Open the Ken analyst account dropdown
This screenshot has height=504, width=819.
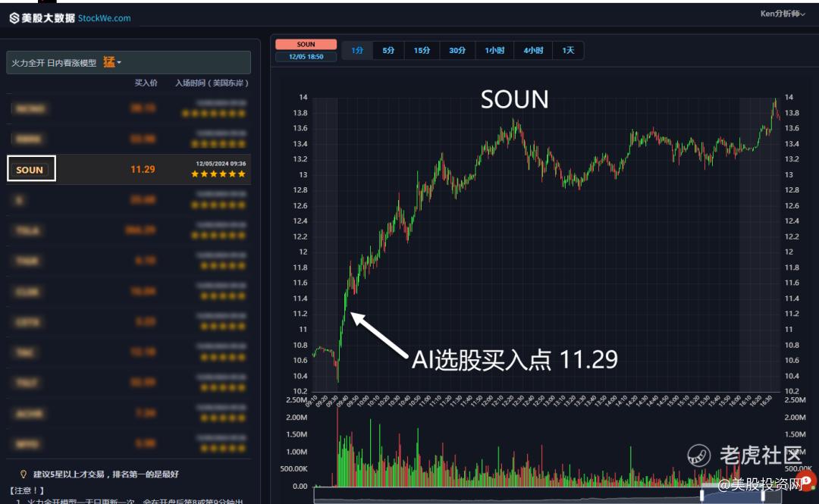point(783,14)
